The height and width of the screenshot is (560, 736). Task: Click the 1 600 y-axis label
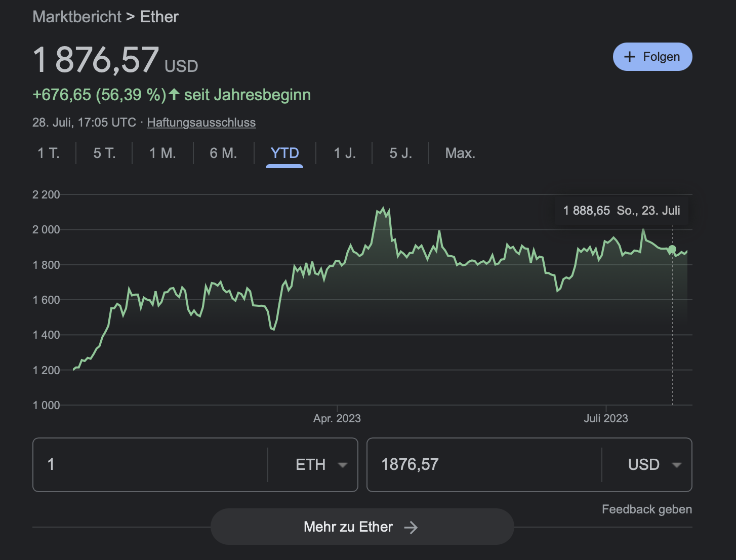point(46,300)
